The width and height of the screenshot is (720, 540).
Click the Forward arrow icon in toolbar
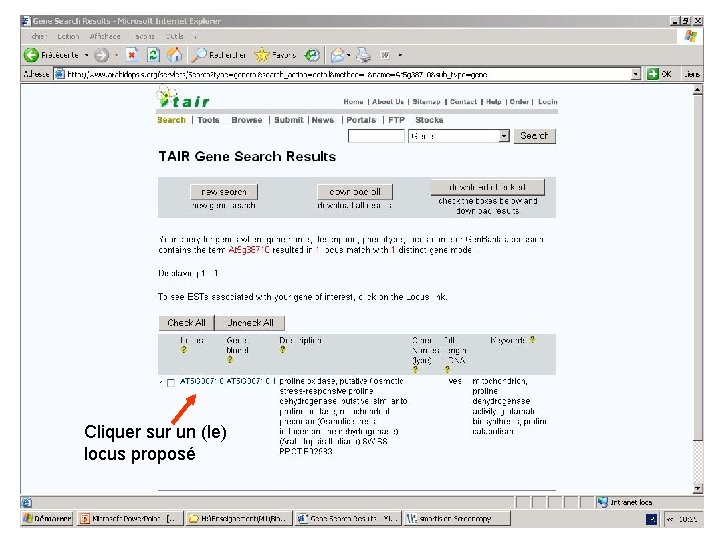[x=101, y=56]
